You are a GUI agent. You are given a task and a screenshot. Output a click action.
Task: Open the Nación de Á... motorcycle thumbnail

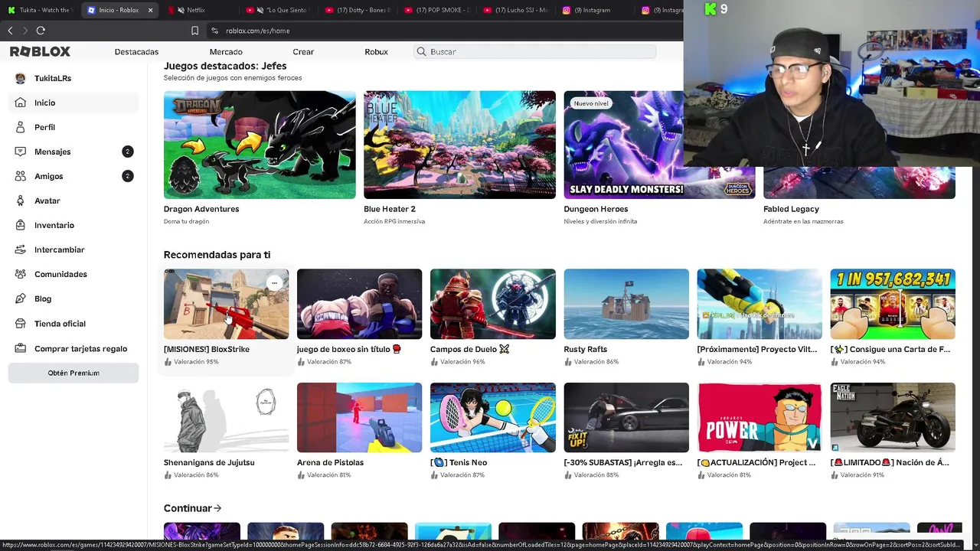click(x=893, y=417)
